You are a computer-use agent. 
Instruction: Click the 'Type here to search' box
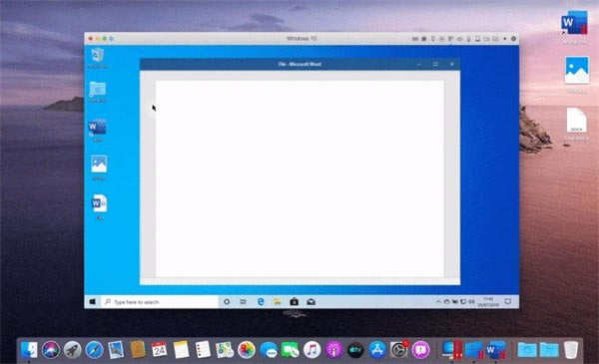click(160, 302)
